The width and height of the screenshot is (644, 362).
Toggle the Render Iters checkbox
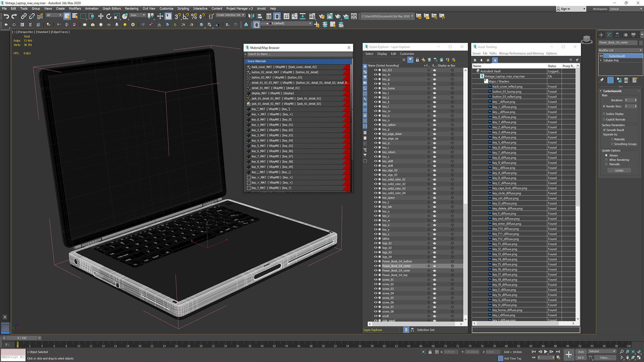click(604, 106)
